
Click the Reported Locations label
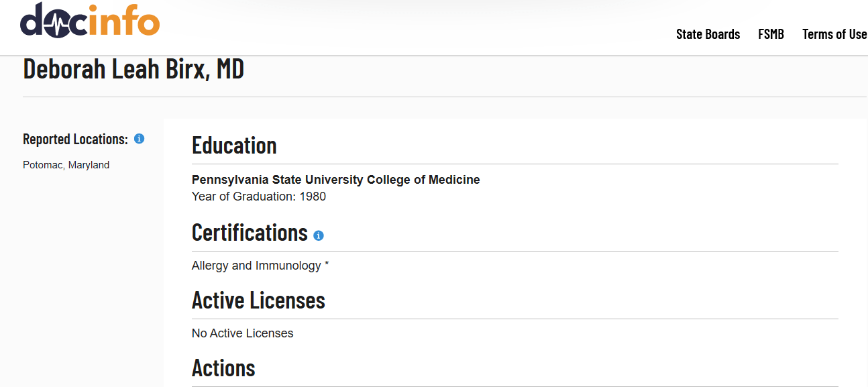click(x=75, y=139)
